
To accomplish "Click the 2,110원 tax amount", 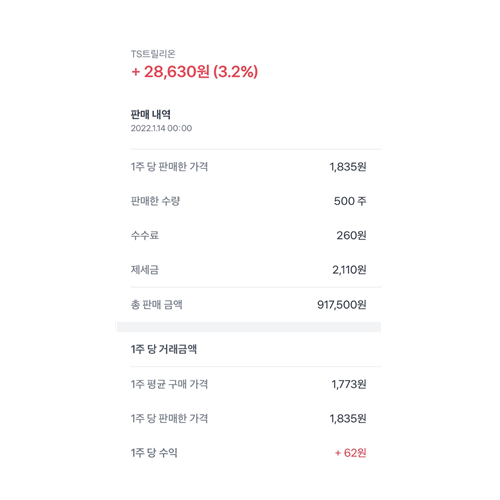I will point(349,270).
